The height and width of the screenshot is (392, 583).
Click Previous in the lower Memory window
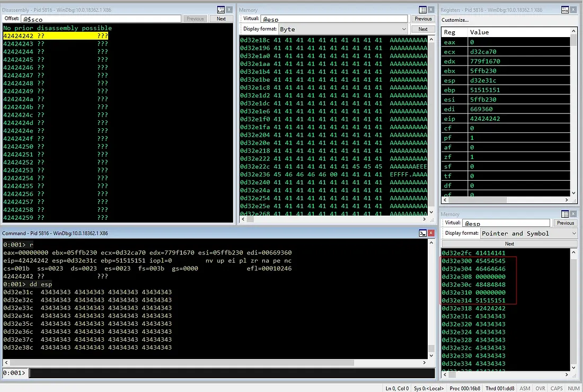566,223
